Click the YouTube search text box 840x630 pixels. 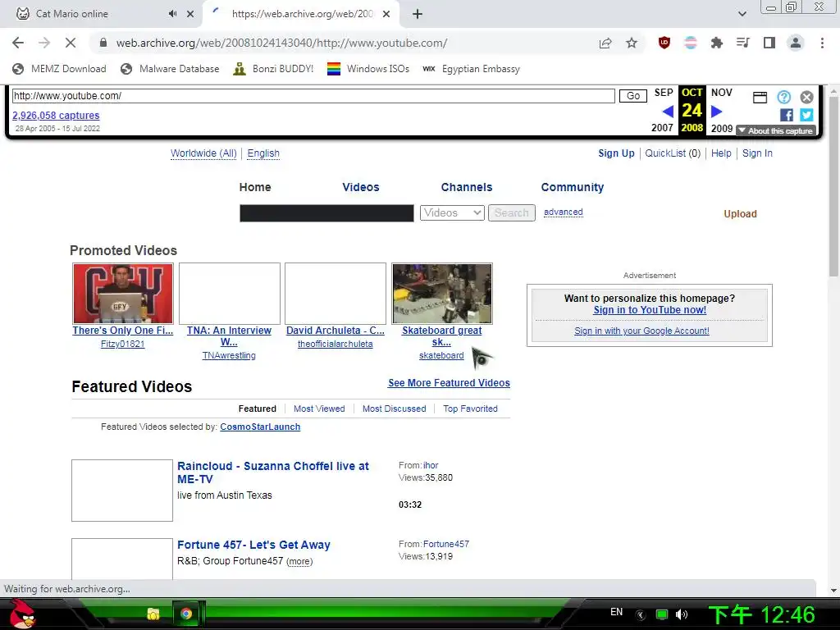tap(326, 212)
